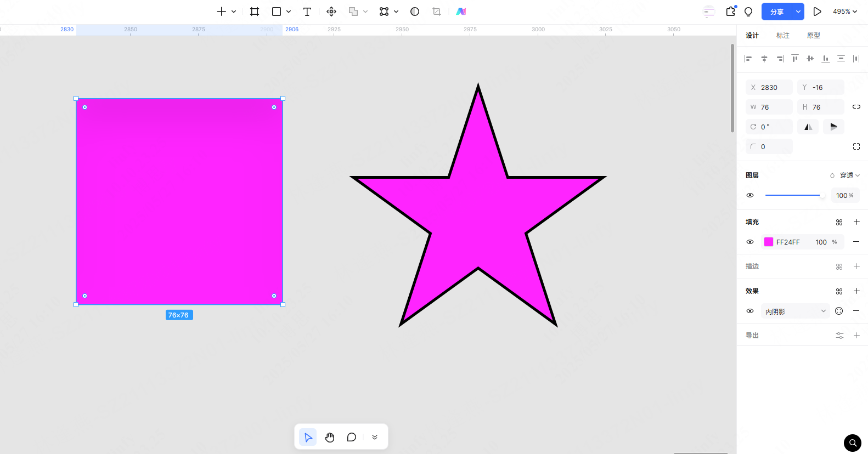Open rectangle shape tool dropdown
The width and height of the screenshot is (868, 454).
(289, 12)
